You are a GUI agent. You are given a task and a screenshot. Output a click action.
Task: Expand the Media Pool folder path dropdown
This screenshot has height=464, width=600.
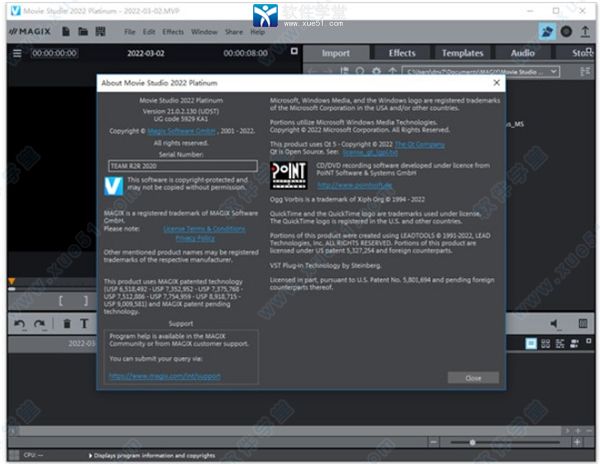tap(553, 72)
